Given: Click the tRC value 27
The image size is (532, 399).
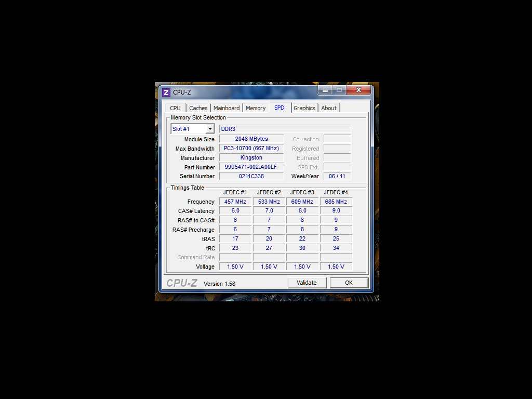Looking at the screenshot, I should (x=269, y=248).
